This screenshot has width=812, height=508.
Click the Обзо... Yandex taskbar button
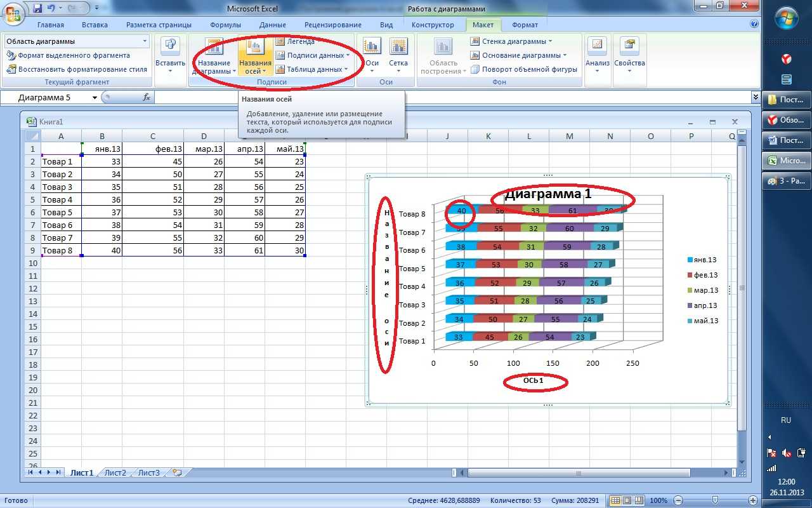pyautogui.click(x=788, y=120)
